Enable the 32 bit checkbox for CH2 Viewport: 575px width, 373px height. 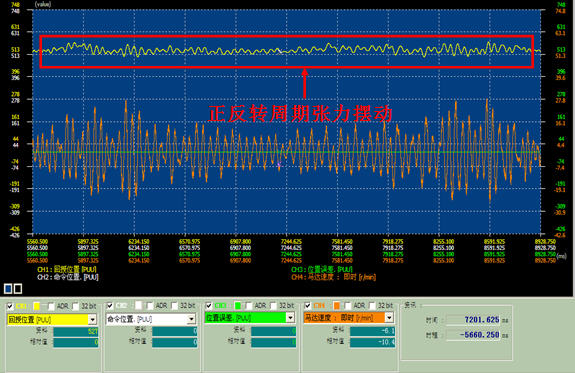(x=175, y=306)
